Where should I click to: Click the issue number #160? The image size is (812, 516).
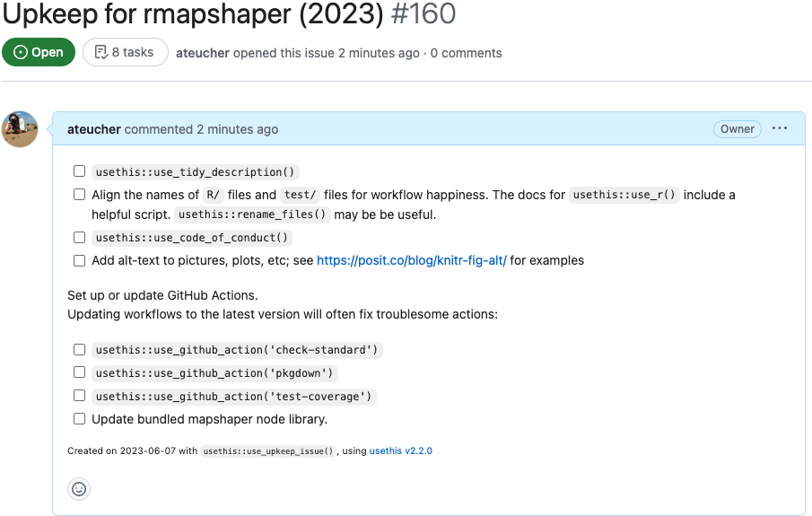(423, 13)
